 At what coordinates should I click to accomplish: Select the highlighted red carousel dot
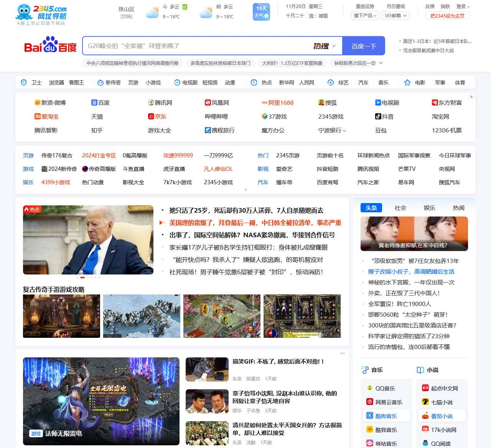(x=82, y=277)
